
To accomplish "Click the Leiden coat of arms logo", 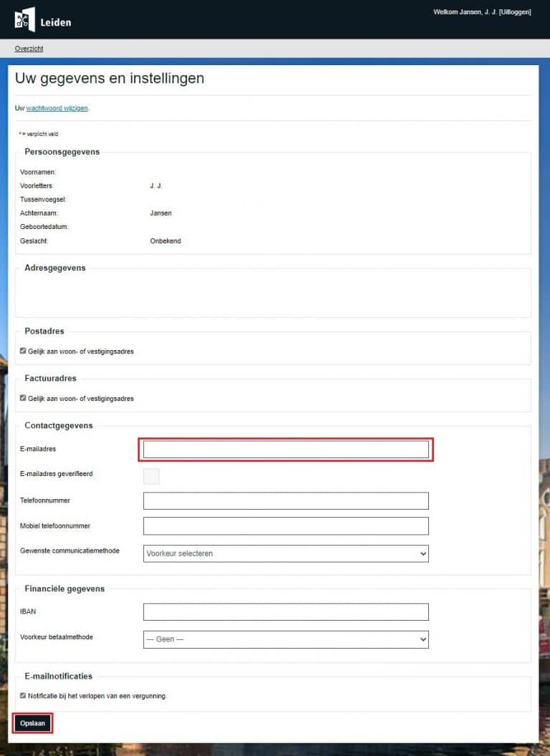I will 24,19.
